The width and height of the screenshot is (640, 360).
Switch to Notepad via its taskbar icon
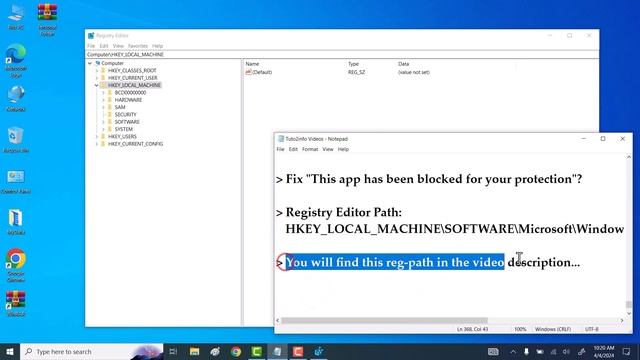coord(277,351)
